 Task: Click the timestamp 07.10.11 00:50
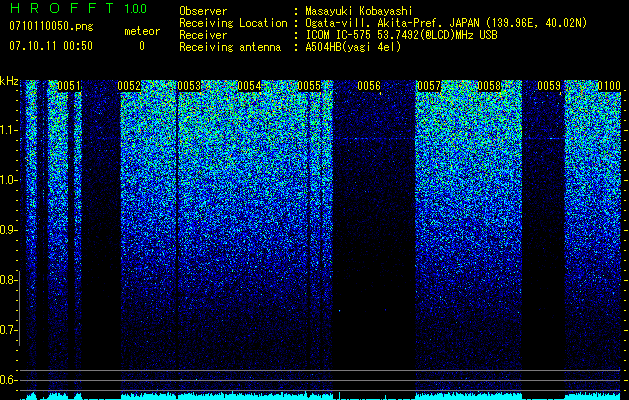[x=51, y=46]
